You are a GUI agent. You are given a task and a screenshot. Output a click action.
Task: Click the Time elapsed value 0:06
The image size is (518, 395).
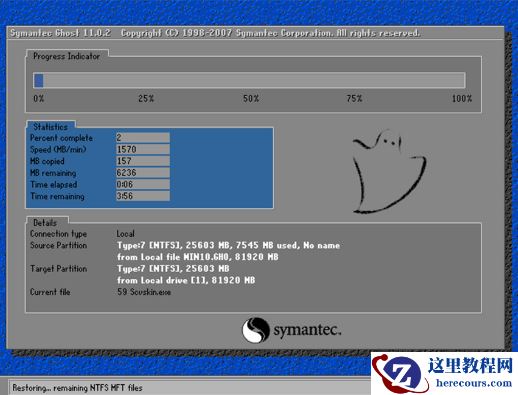[x=143, y=184]
